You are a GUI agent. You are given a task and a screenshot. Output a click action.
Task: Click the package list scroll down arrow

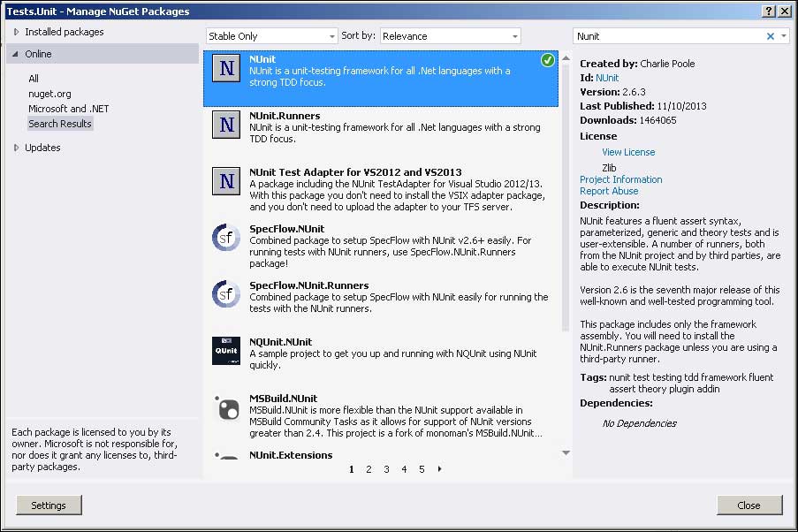566,452
